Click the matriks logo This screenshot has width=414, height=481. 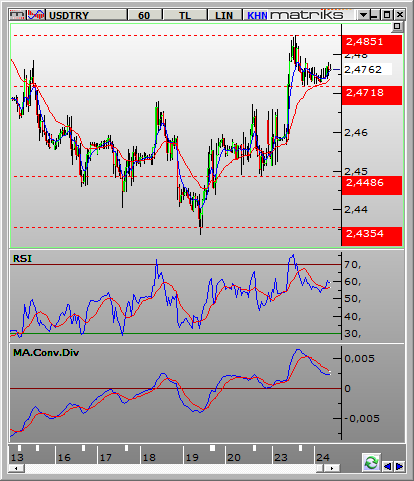coord(306,15)
